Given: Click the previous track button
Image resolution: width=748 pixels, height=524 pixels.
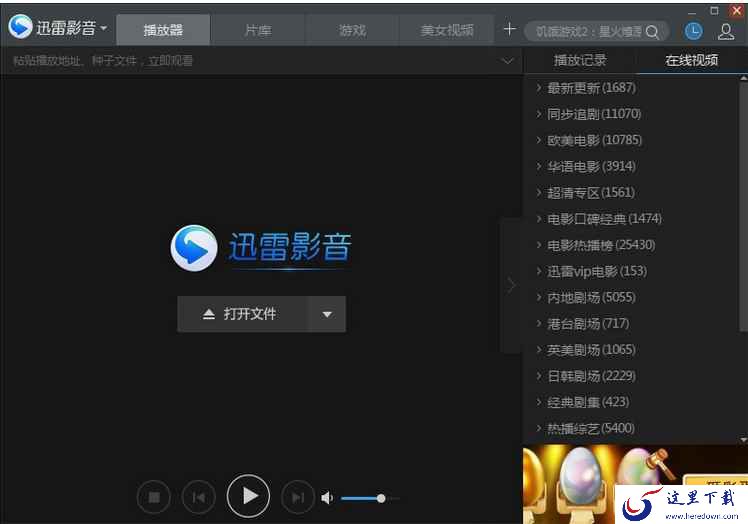Looking at the screenshot, I should point(199,498).
